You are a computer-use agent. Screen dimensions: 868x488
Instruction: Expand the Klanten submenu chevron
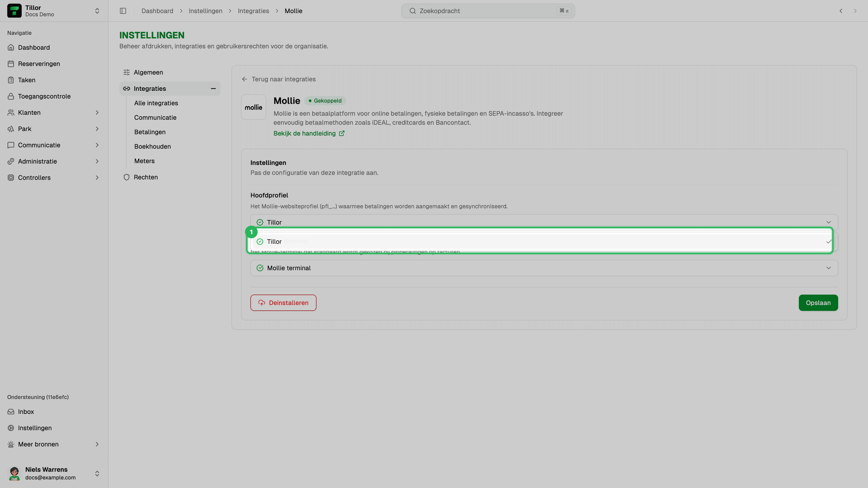pyautogui.click(x=97, y=113)
